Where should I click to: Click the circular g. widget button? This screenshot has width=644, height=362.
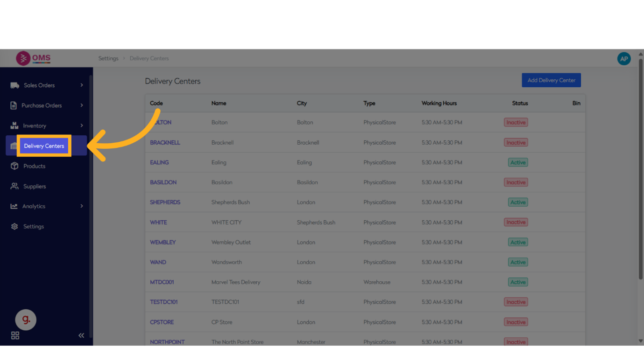click(26, 320)
